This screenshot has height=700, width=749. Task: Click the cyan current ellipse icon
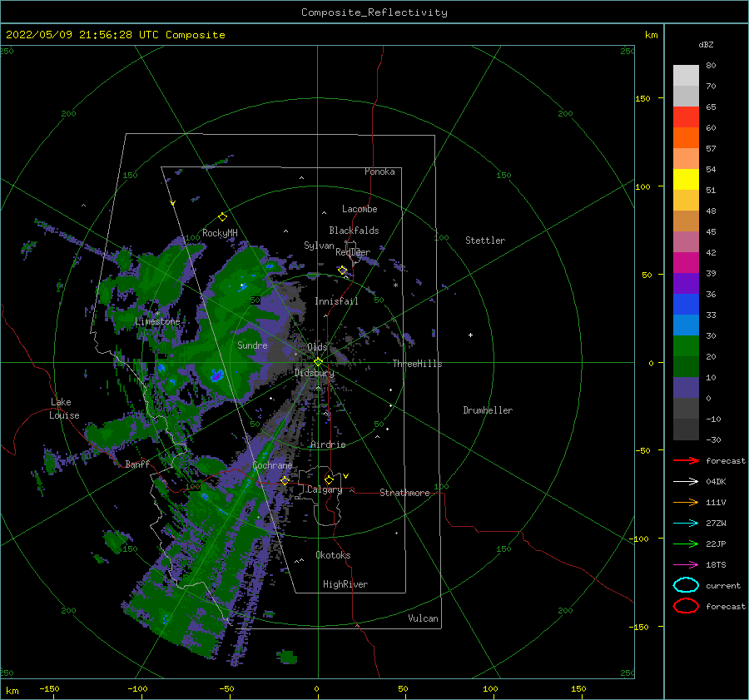tap(686, 585)
